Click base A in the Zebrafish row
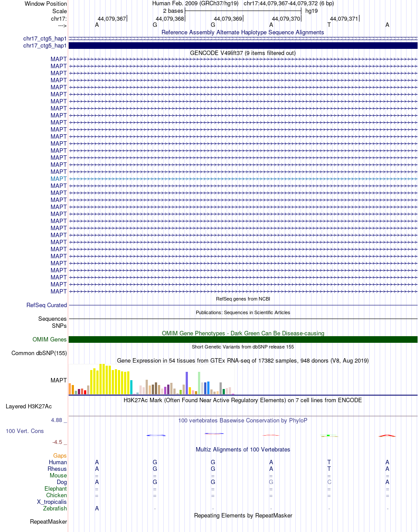 pyautogui.click(x=97, y=508)
